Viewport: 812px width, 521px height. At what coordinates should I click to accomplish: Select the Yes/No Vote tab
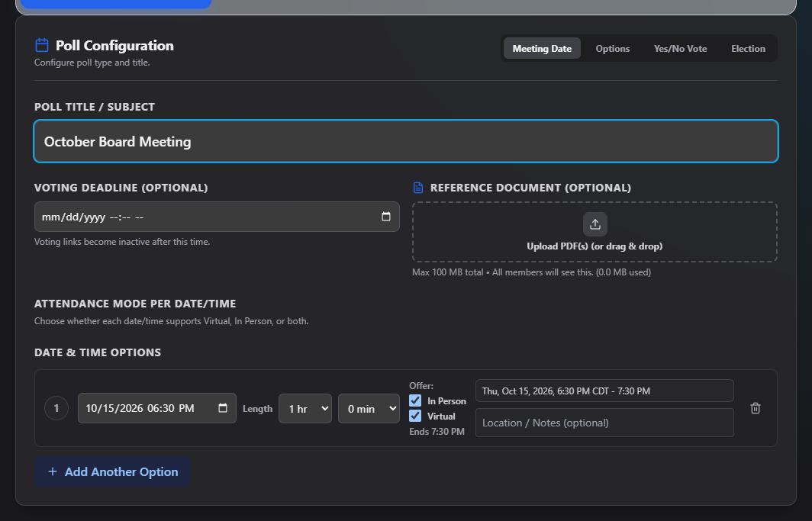681,48
